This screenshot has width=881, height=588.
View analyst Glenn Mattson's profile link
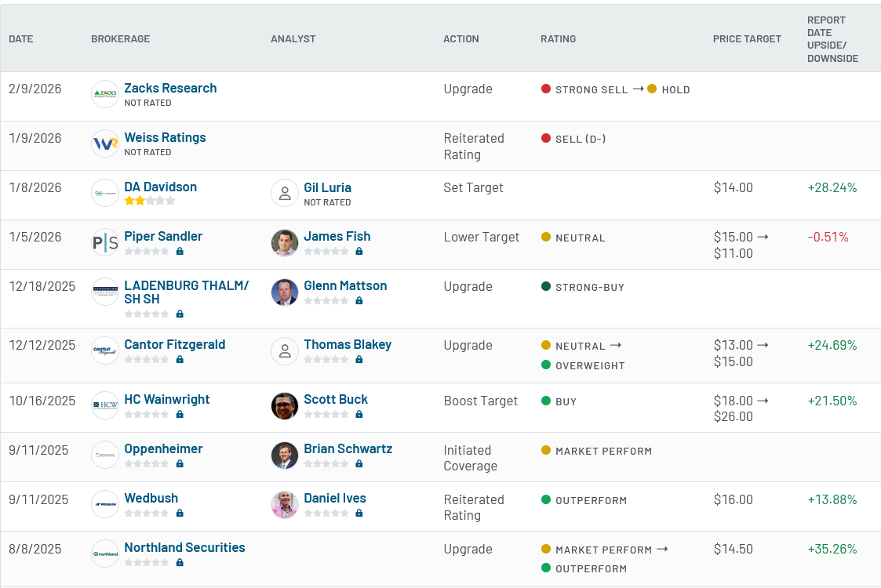pos(345,286)
